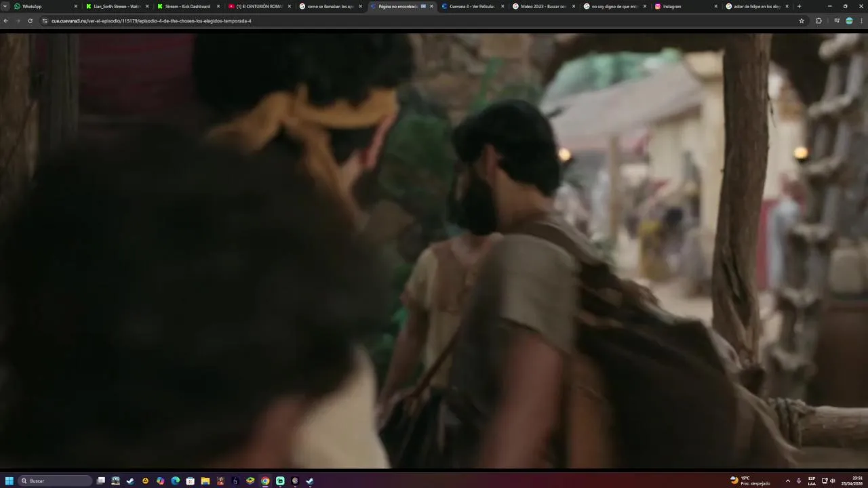The height and width of the screenshot is (488, 868).
Task: Go forward to the next page
Action: [x=18, y=21]
